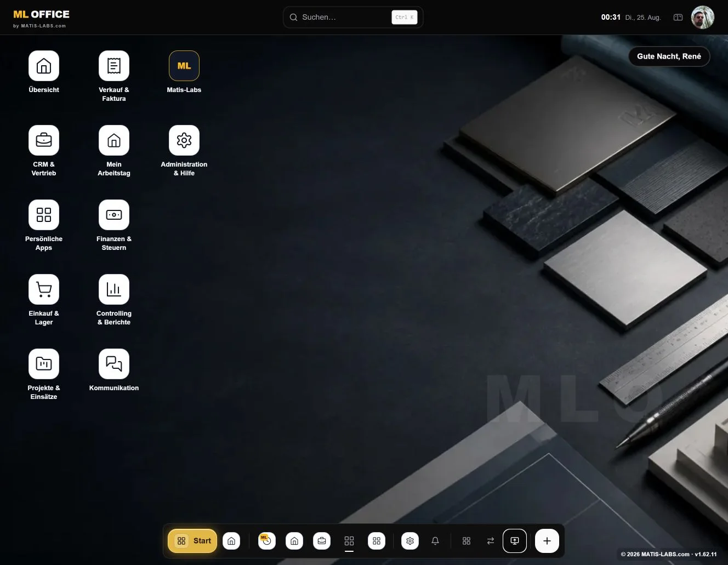The image size is (728, 565).
Task: Click the screen share monitor icon in dock
Action: (515, 541)
